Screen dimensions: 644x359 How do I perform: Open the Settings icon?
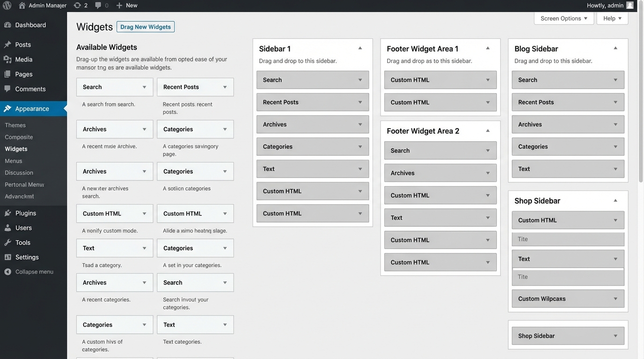point(8,257)
